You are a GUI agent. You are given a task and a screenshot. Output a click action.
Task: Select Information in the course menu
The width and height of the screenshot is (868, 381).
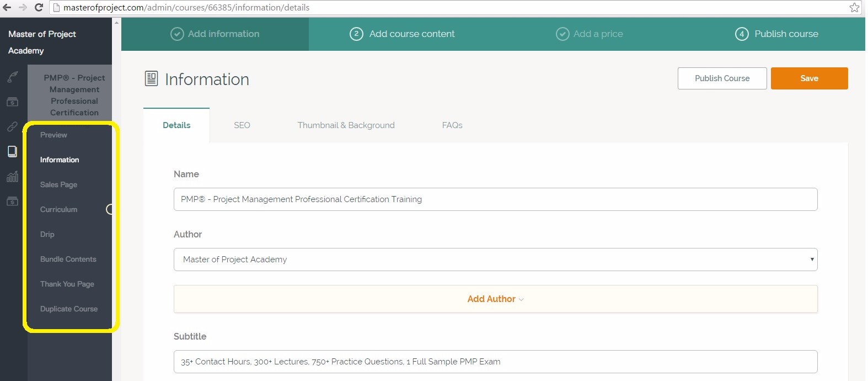point(60,160)
